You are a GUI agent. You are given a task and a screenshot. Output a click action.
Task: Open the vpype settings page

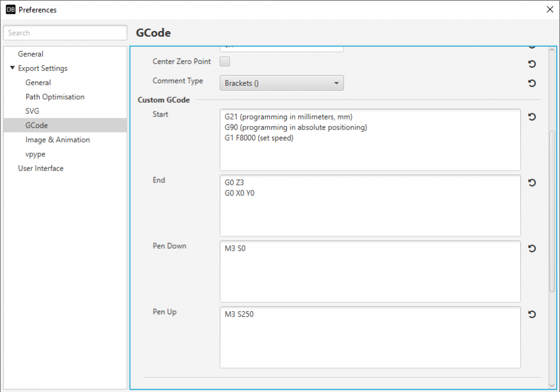pos(35,154)
